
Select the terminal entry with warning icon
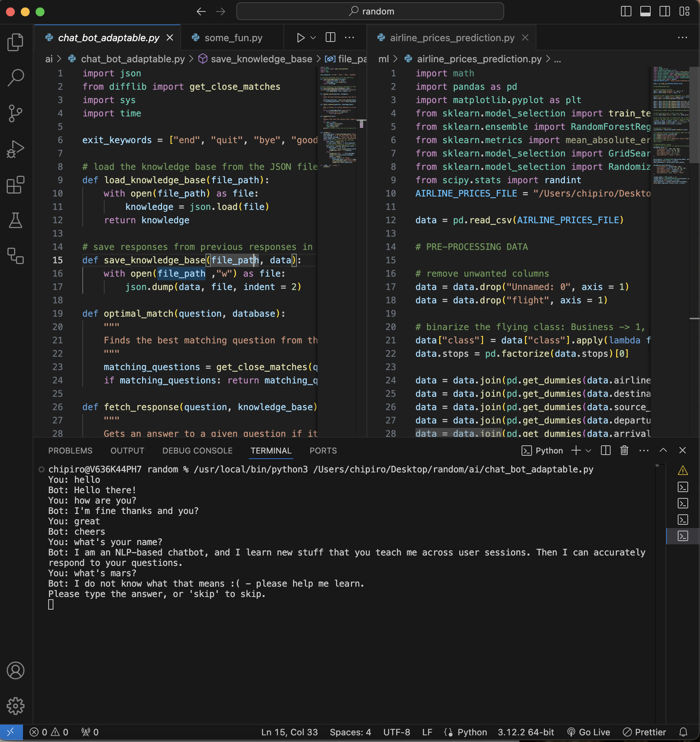point(683,470)
